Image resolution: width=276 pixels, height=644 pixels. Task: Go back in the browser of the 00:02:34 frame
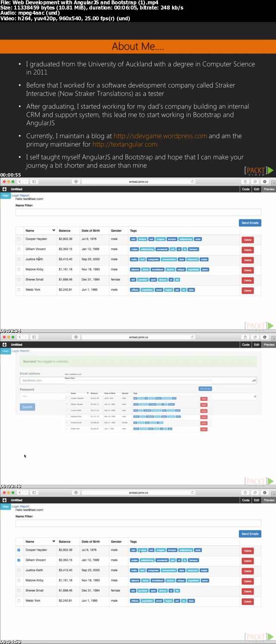coord(20,181)
